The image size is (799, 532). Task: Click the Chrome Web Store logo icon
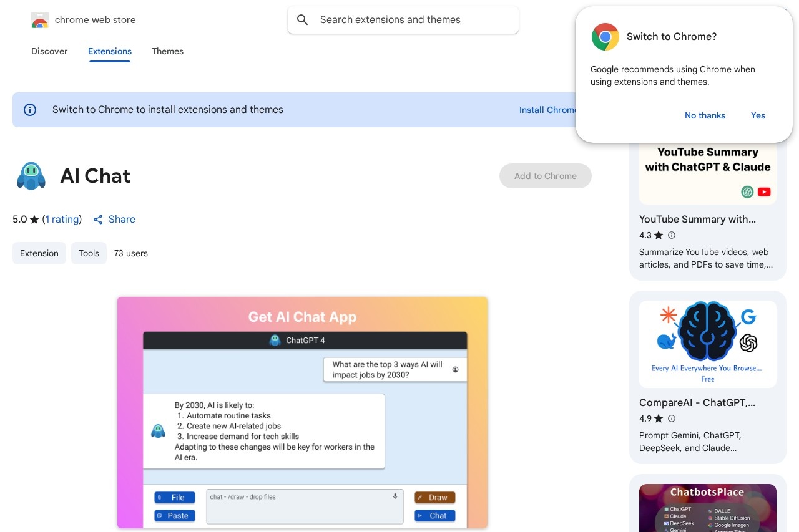[x=40, y=20]
